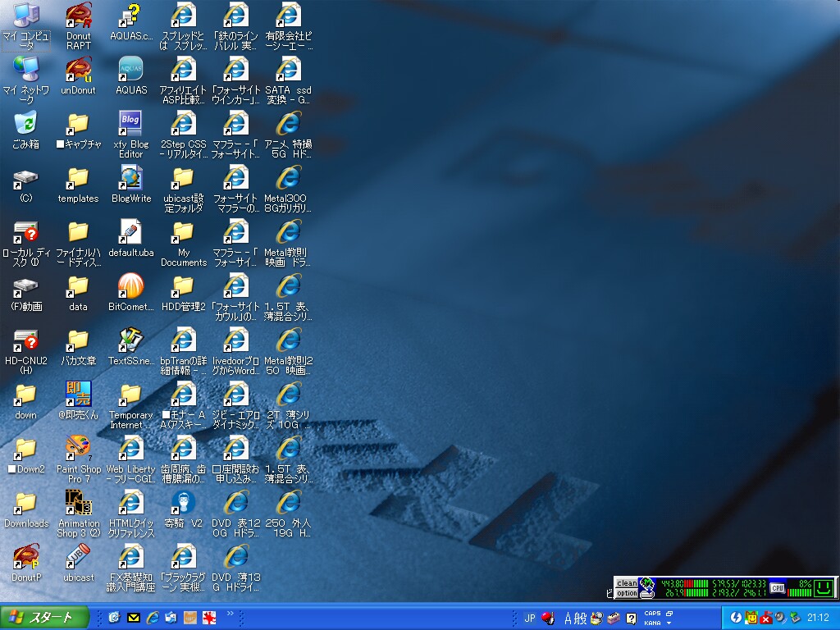Launch the BitComet shortcut

(130, 293)
